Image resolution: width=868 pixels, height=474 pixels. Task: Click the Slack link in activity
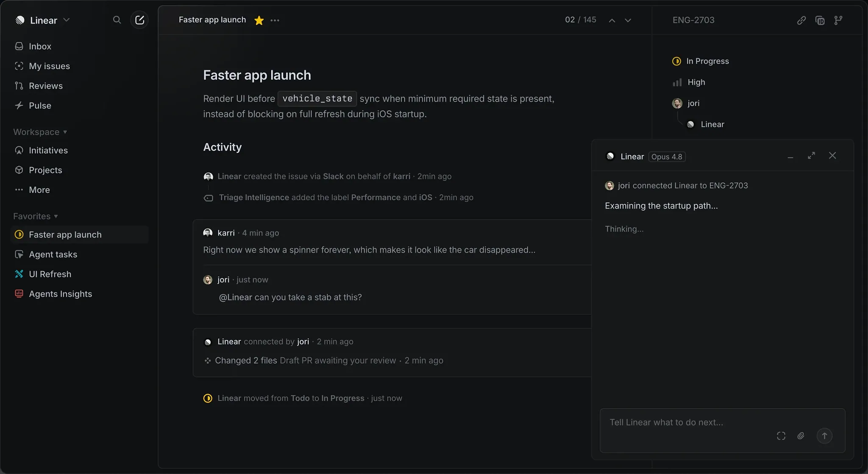pos(333,176)
